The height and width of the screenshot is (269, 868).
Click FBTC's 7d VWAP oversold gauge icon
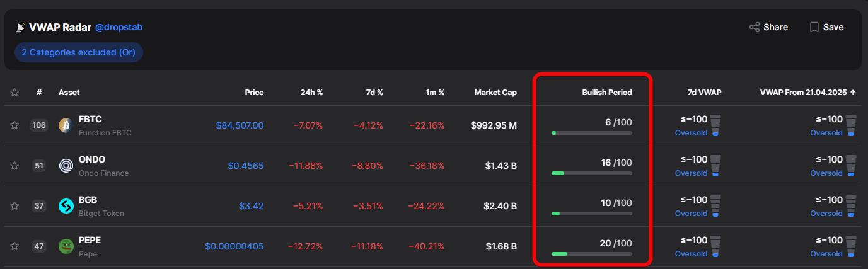(x=715, y=125)
